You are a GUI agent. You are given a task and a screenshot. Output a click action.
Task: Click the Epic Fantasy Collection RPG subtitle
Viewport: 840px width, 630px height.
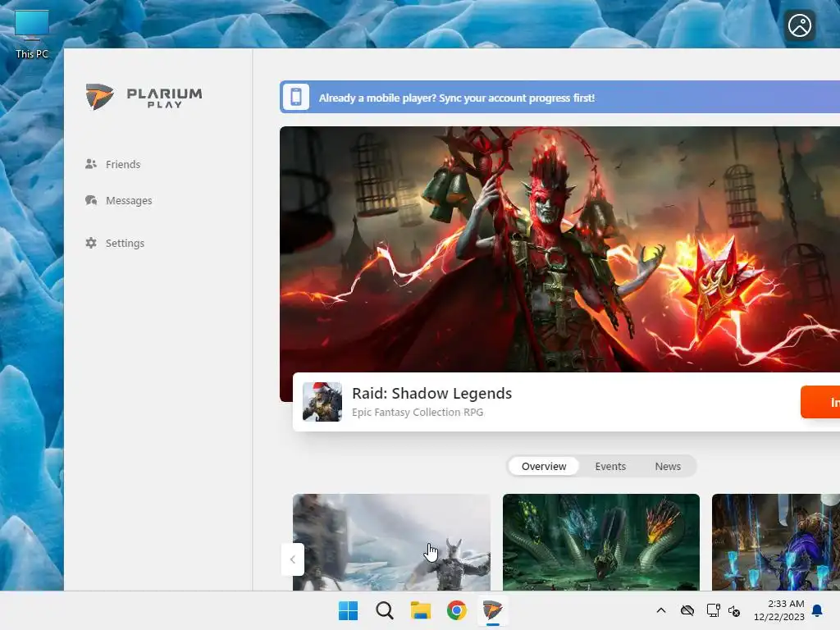coord(418,412)
